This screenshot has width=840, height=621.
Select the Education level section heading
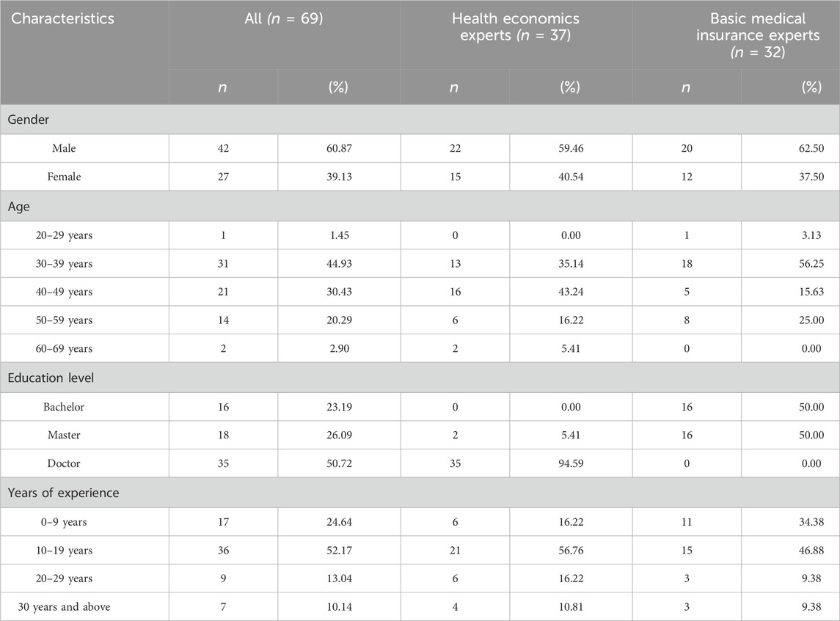click(x=51, y=378)
